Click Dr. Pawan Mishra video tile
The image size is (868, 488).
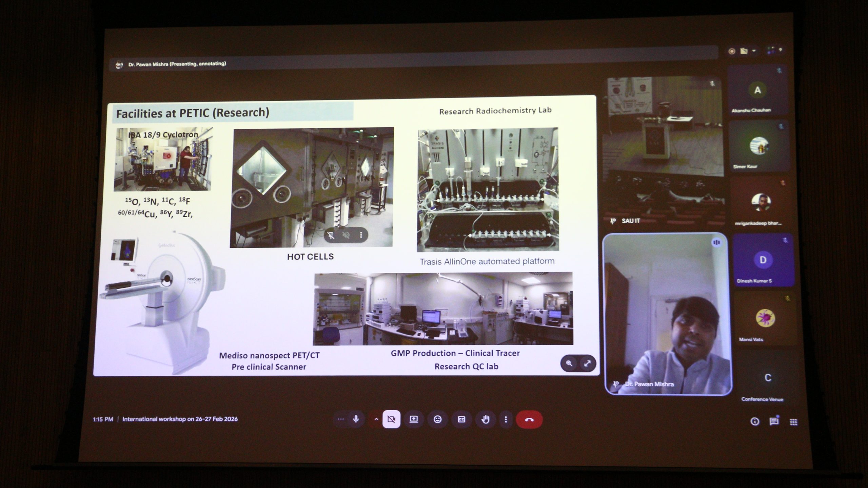point(667,314)
